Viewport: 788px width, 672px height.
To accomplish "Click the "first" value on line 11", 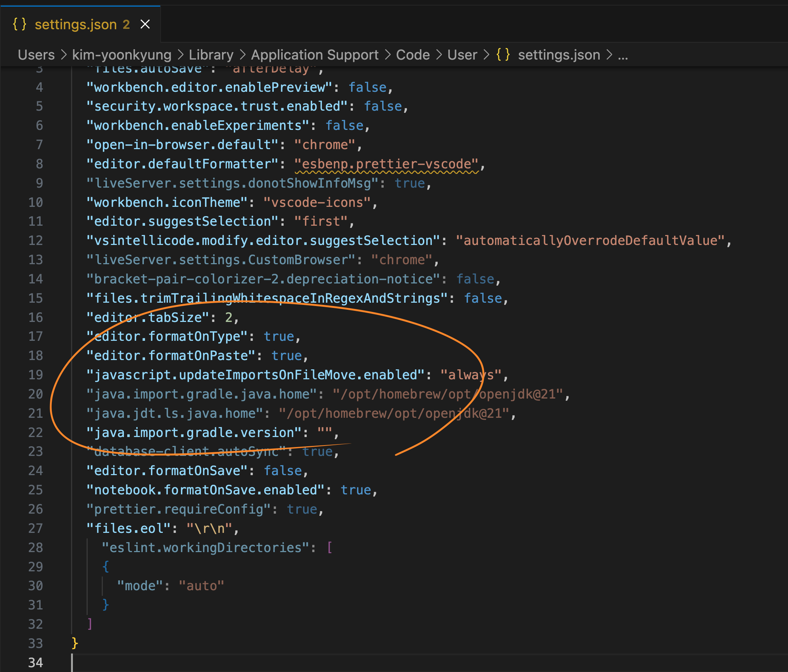I will point(321,221).
